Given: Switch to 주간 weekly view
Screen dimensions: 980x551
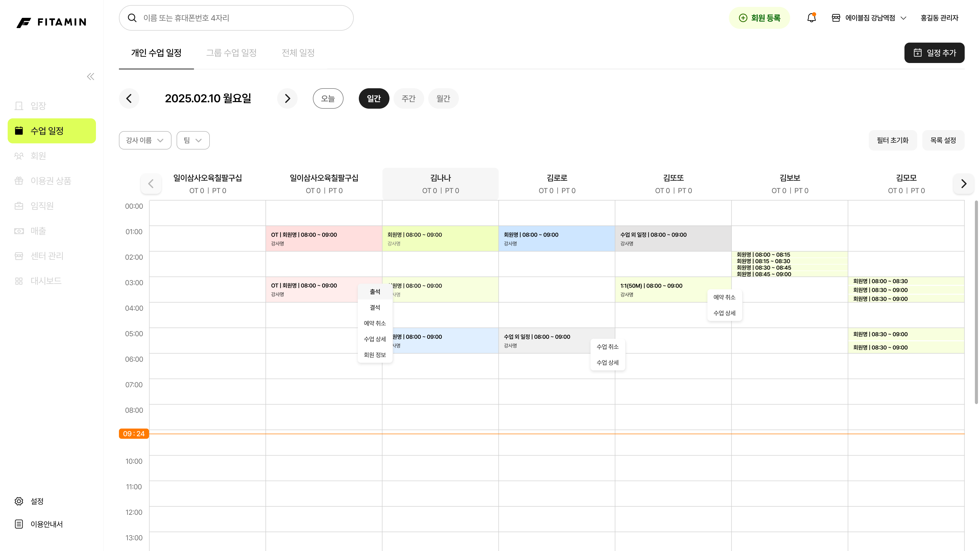Looking at the screenshot, I should click(408, 98).
